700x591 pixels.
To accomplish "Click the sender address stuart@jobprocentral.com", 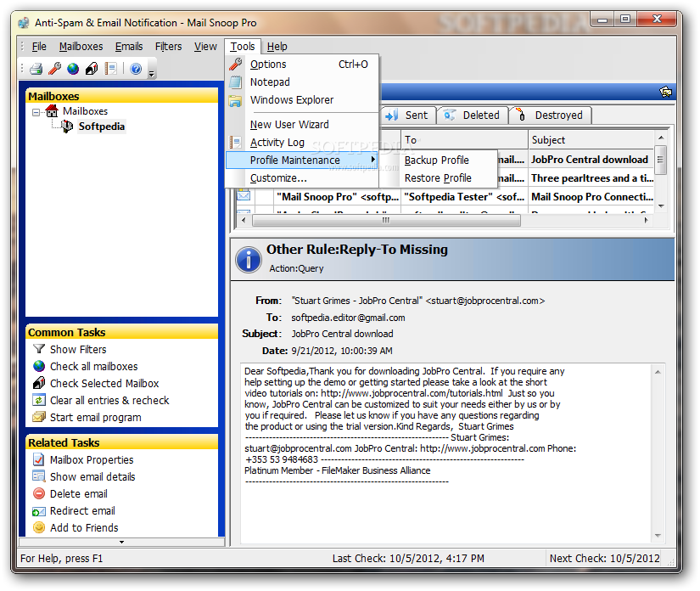I will (x=485, y=301).
